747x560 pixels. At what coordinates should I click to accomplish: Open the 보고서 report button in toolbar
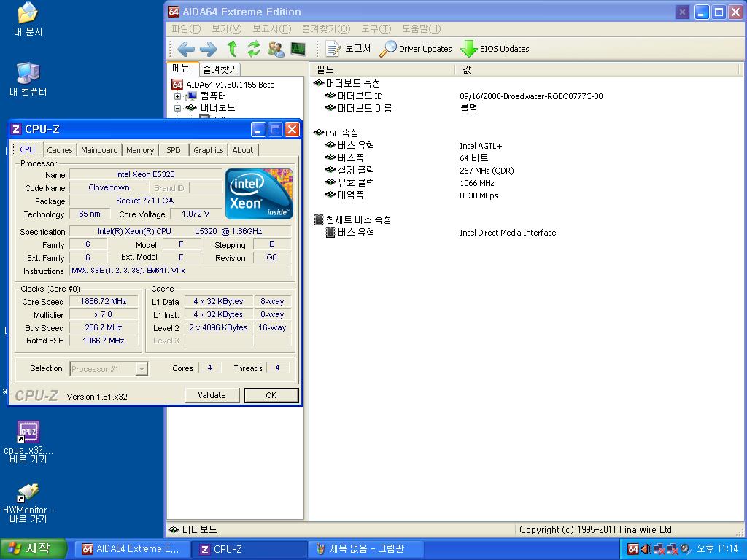[x=348, y=49]
